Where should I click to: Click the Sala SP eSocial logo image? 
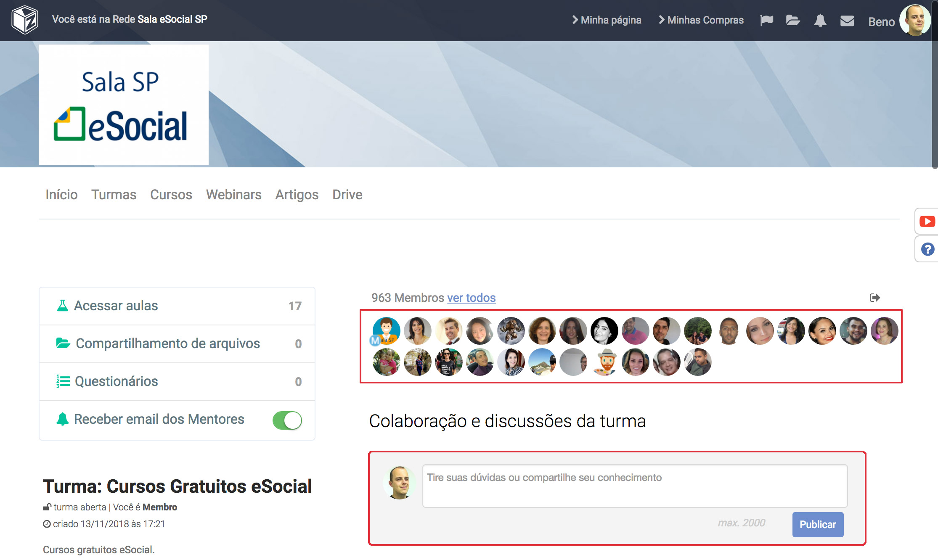(124, 105)
